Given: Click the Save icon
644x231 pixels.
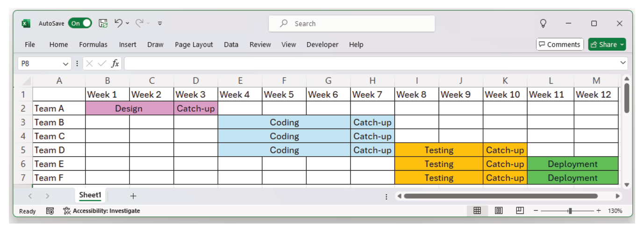Looking at the screenshot, I should (x=103, y=23).
